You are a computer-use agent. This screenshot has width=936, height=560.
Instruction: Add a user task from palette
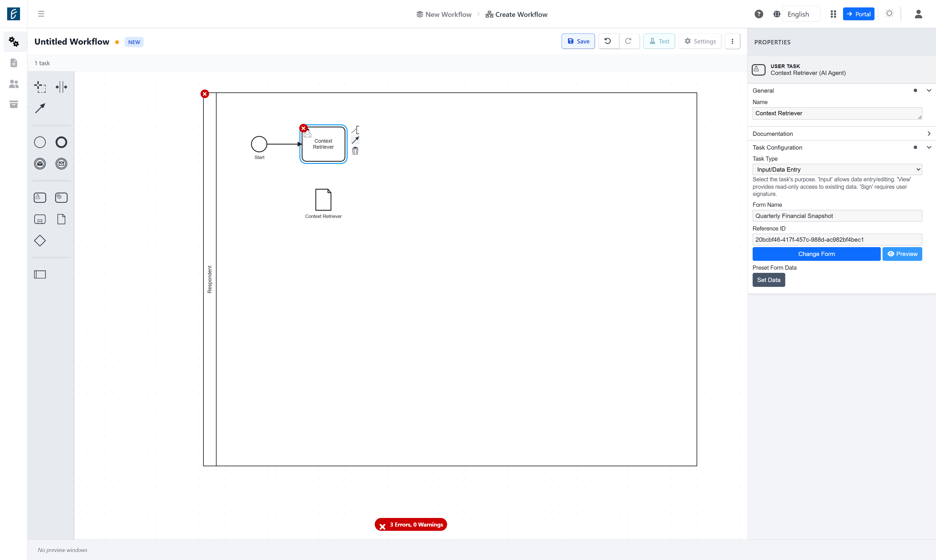tap(40, 198)
